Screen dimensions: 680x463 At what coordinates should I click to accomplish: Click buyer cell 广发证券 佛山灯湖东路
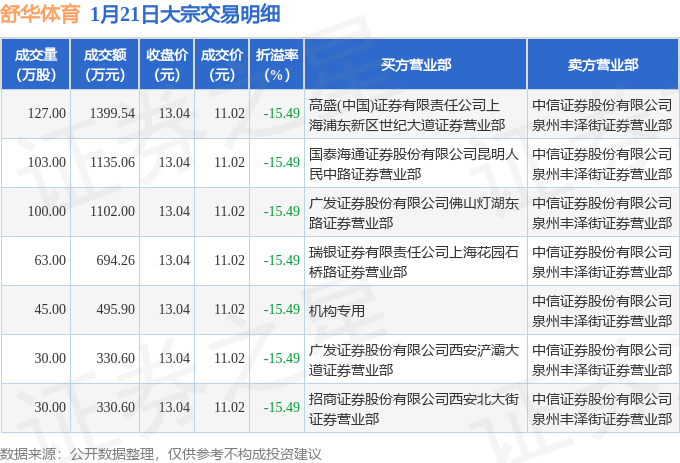click(x=414, y=213)
